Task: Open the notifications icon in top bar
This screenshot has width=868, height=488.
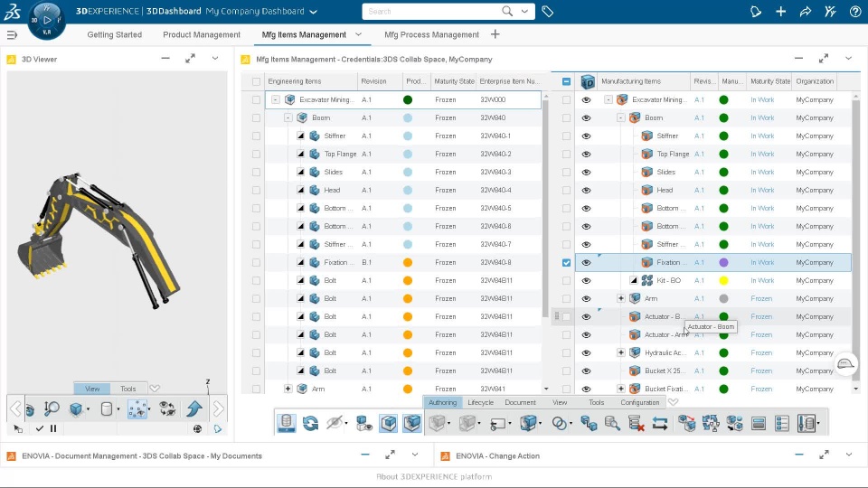Action: [x=756, y=11]
